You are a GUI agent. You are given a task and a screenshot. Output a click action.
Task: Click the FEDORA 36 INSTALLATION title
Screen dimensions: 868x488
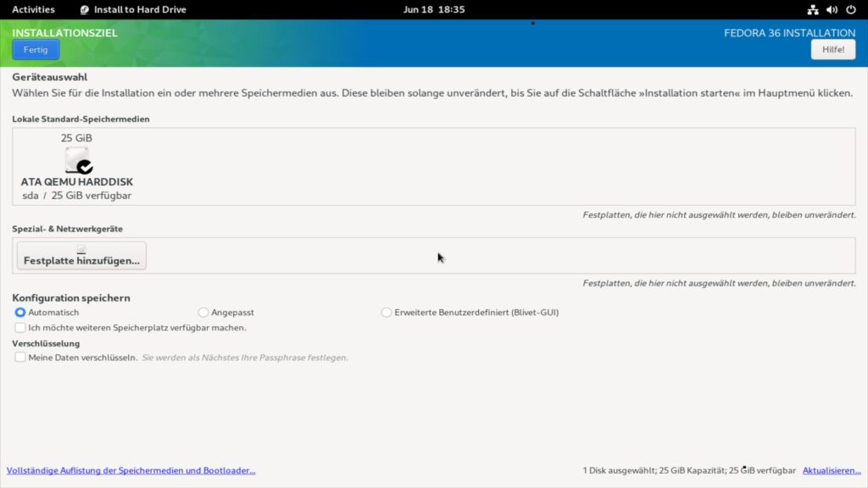[789, 33]
